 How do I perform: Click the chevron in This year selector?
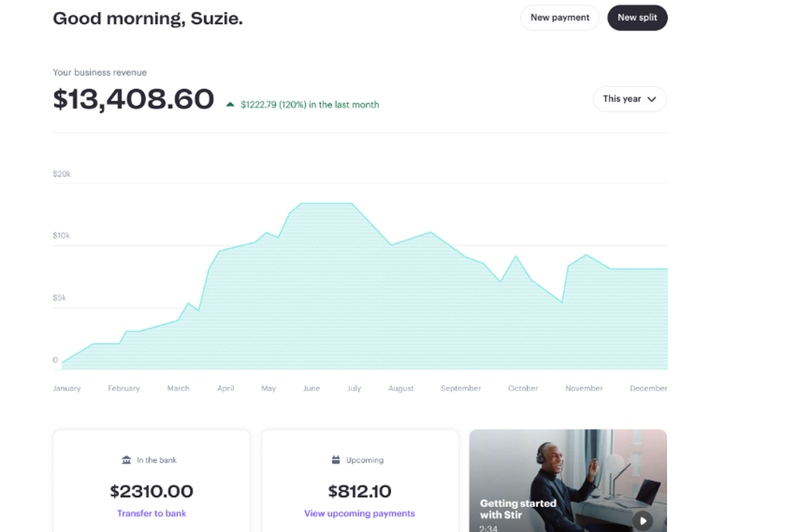coord(652,100)
